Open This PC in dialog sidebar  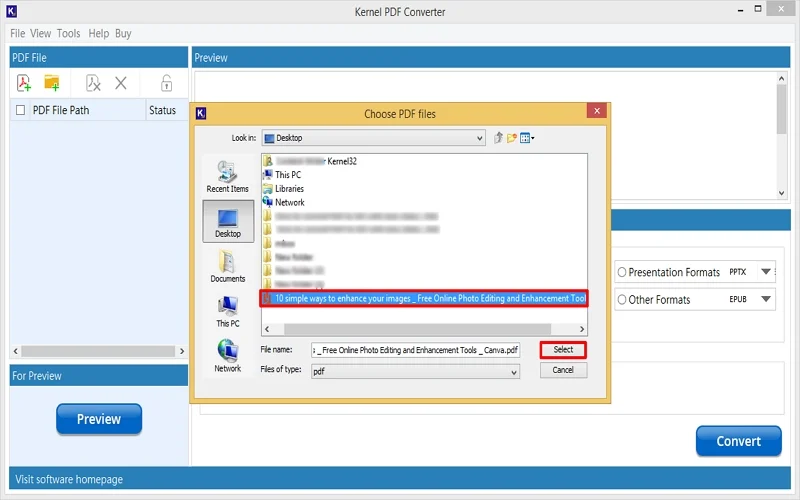[228, 311]
